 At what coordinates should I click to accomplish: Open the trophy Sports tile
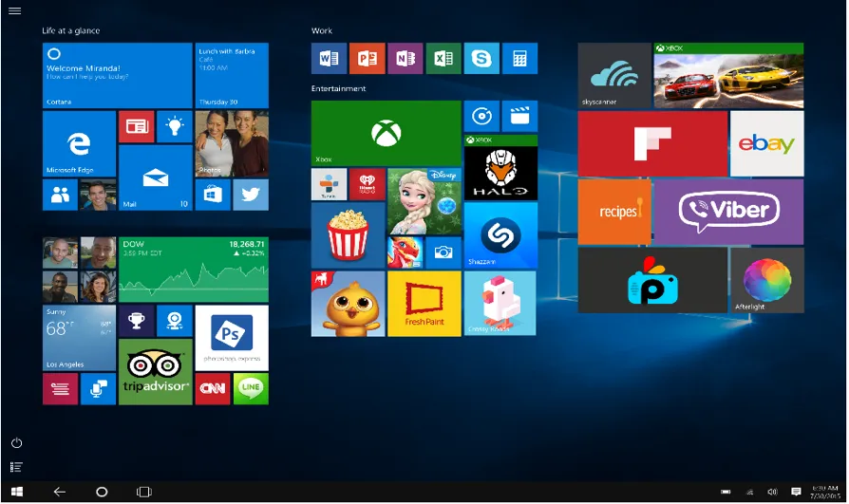[137, 321]
